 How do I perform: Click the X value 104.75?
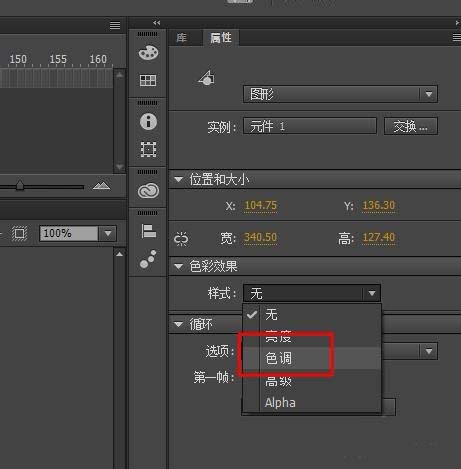tap(261, 206)
